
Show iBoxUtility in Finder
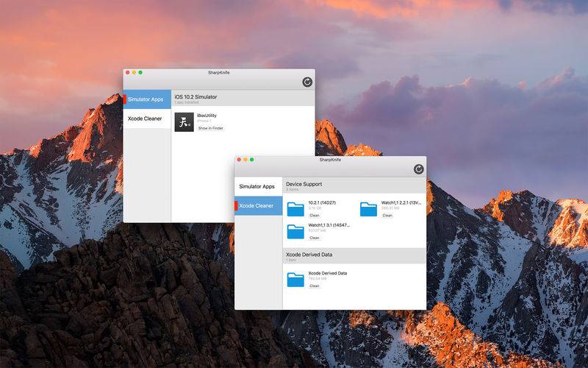(x=210, y=128)
